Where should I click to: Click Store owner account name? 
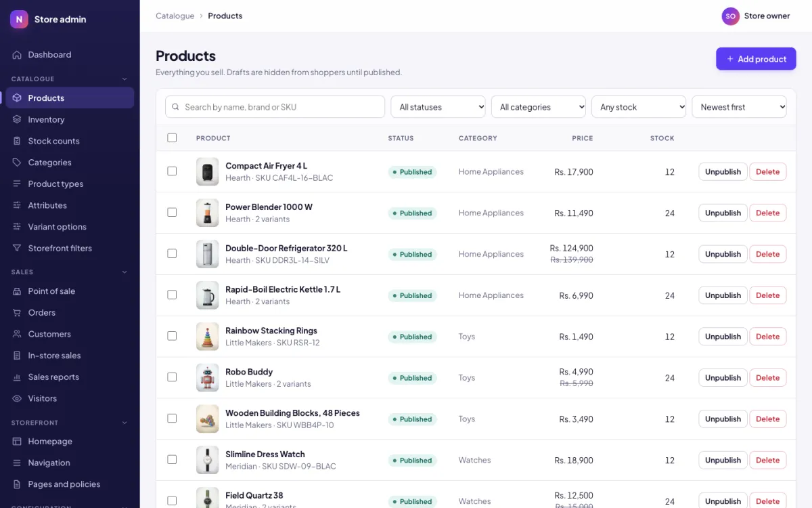767,16
